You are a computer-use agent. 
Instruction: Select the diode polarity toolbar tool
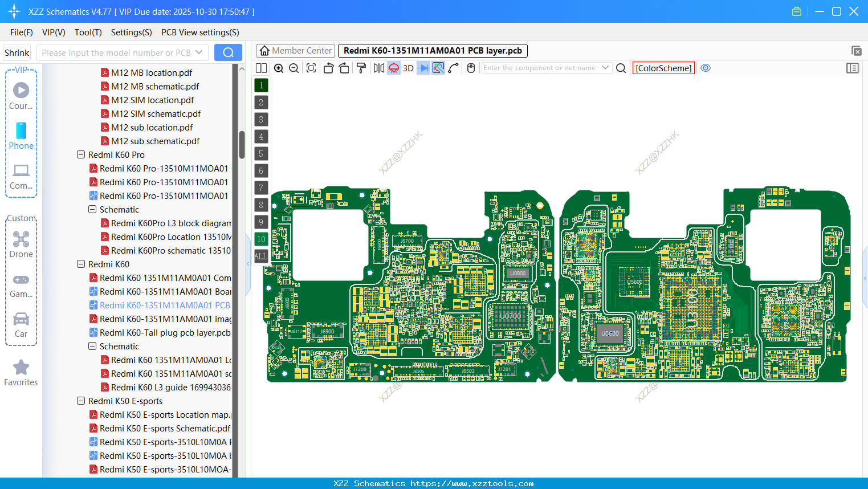[422, 68]
